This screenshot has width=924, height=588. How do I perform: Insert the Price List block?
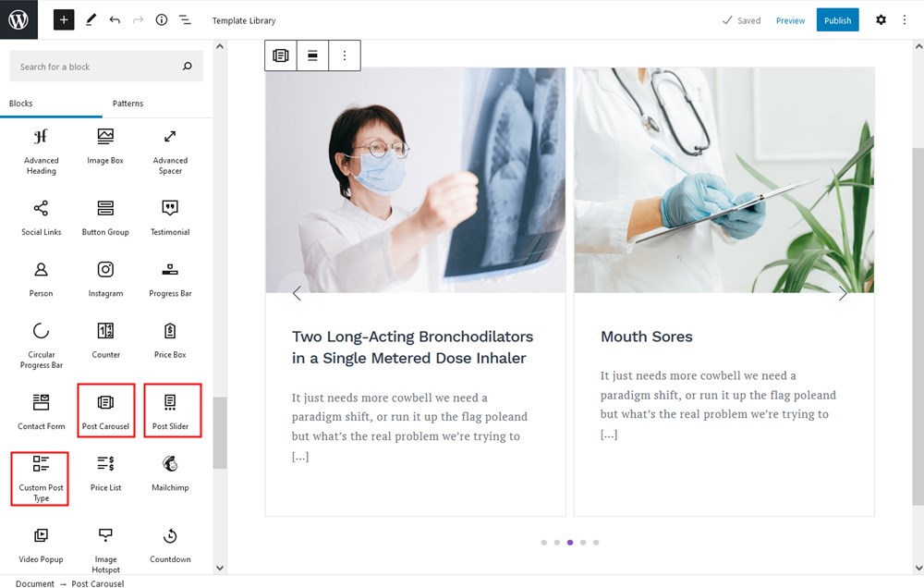(x=105, y=473)
